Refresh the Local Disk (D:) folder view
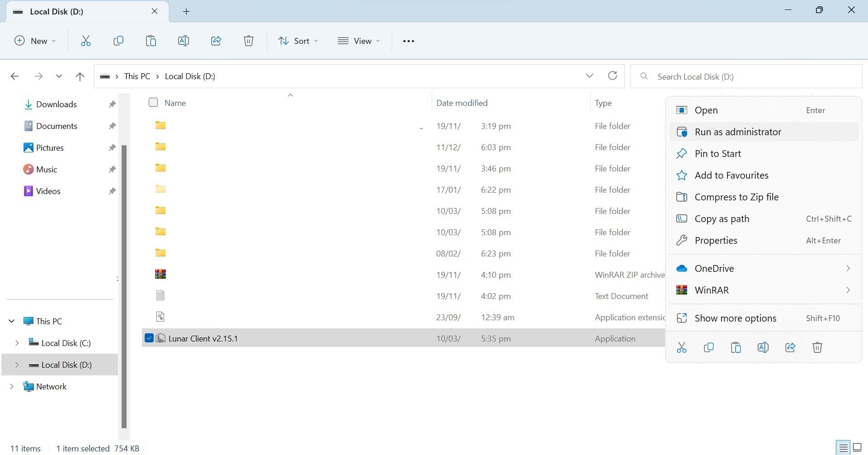 point(612,76)
